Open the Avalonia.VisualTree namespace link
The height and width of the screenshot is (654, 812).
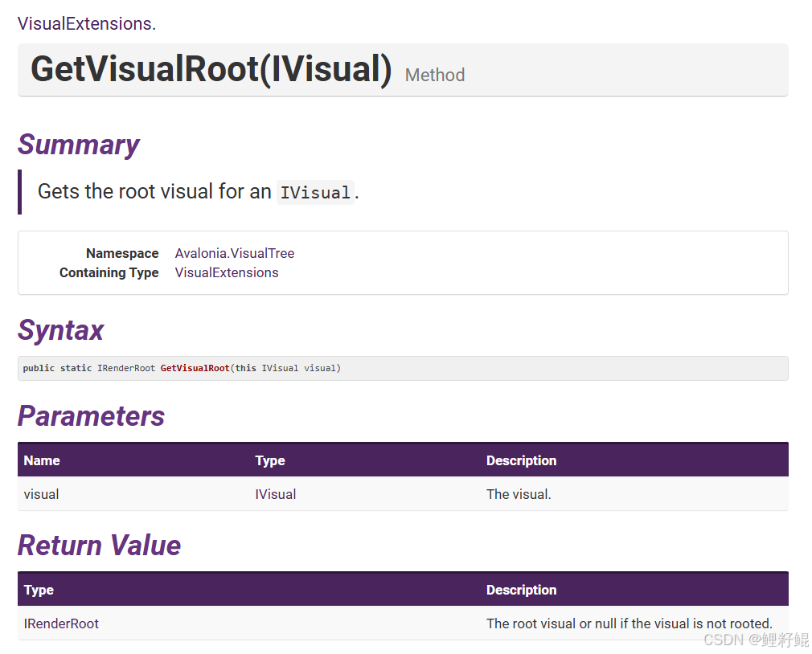(234, 253)
